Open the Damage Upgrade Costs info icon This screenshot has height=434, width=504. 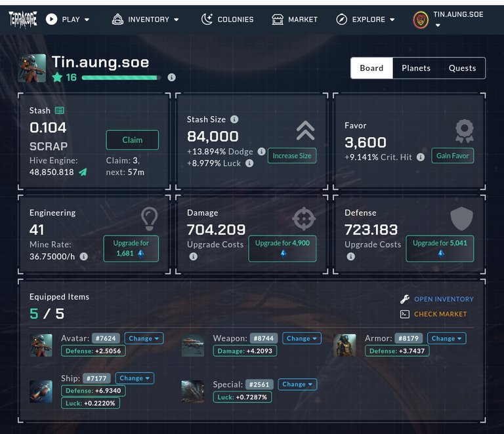(193, 256)
